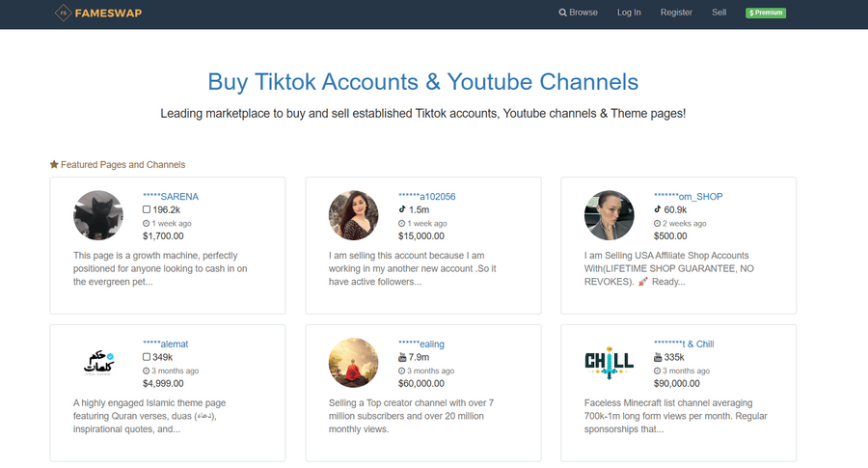
Task: Click the 'Buy Tiktok Accounts & Youtube Channels' heading
Action: pyautogui.click(x=423, y=82)
